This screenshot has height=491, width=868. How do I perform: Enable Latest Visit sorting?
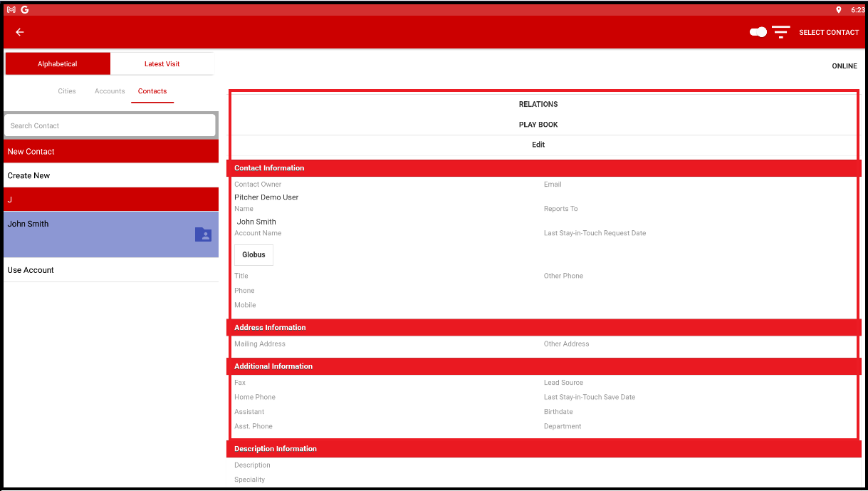(162, 63)
